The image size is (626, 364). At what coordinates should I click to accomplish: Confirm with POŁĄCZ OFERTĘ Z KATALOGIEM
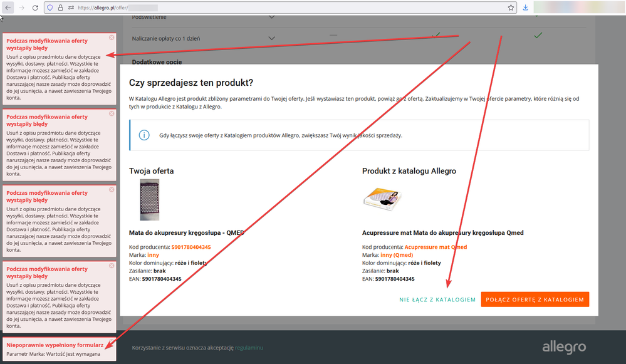pos(535,299)
